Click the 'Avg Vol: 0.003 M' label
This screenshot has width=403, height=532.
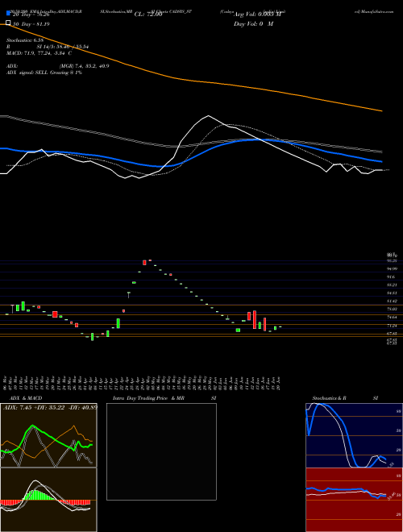click(258, 15)
